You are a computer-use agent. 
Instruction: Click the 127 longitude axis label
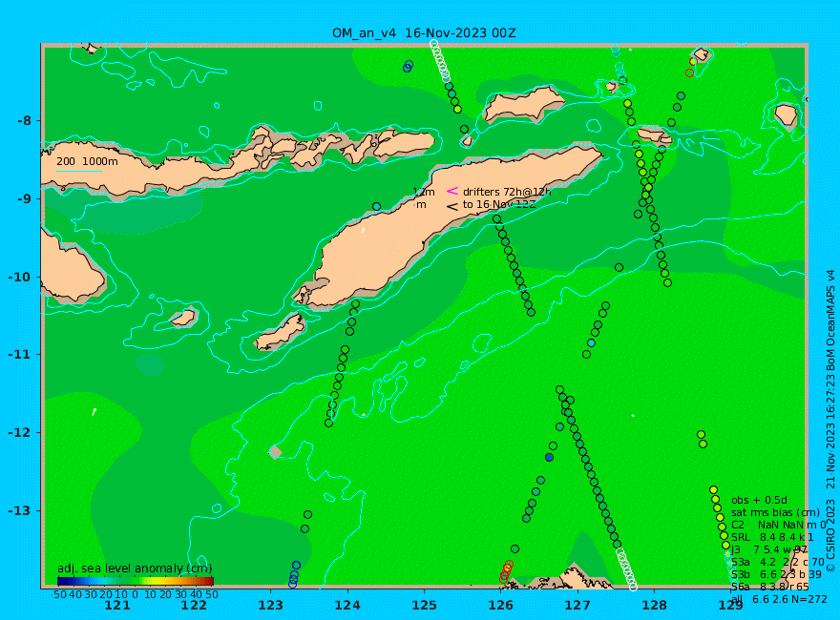tap(577, 606)
